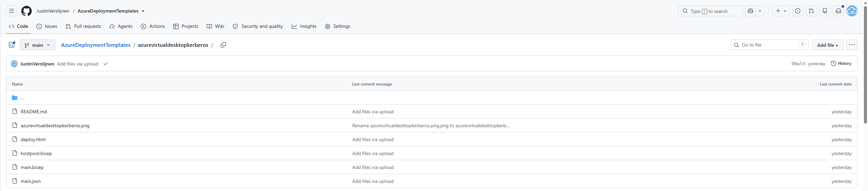This screenshot has height=191, width=868.
Task: Click the Last commit date column header
Action: point(835,84)
